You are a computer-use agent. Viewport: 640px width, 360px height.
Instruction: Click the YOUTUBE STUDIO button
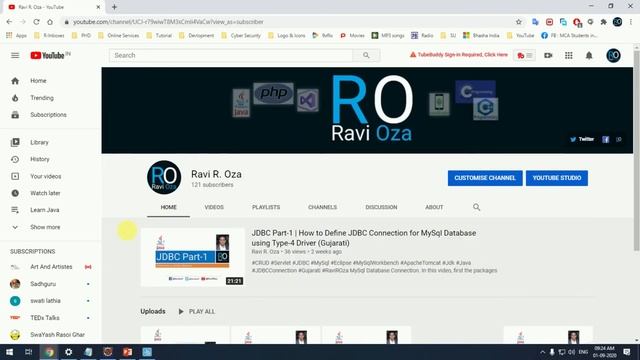point(557,178)
